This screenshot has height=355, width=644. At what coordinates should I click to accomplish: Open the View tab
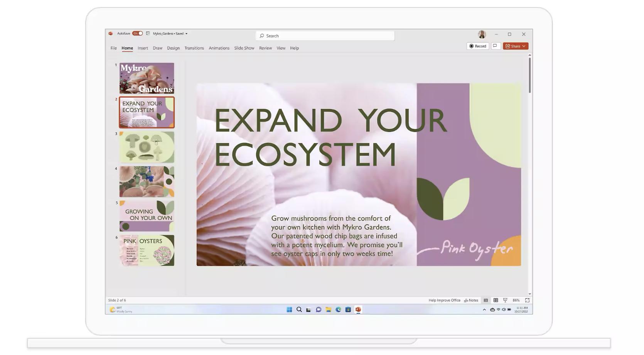(281, 48)
